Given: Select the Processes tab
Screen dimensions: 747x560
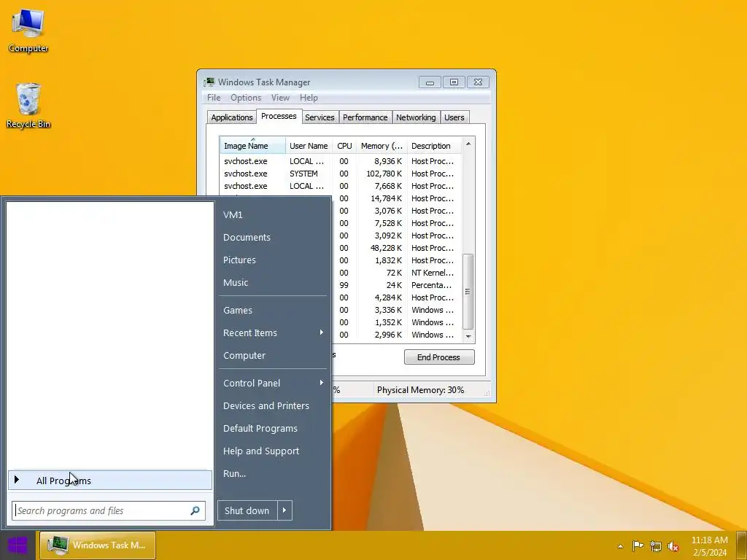Looking at the screenshot, I should click(x=279, y=116).
